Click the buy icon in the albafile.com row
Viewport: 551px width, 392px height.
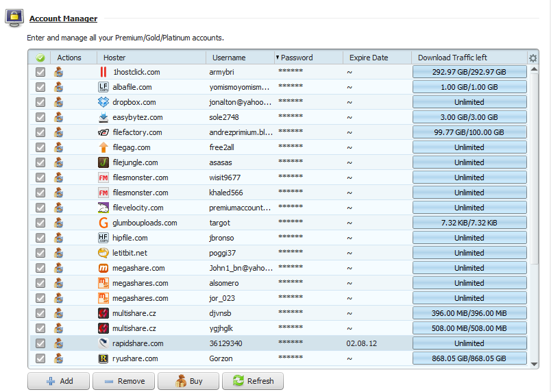tap(59, 87)
